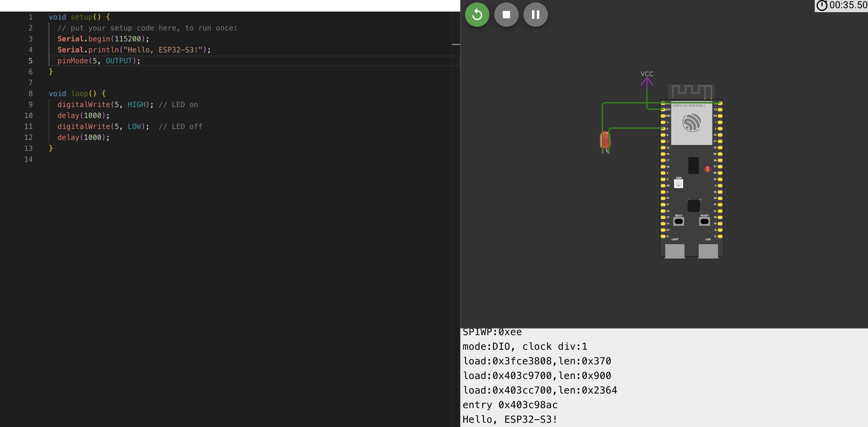The height and width of the screenshot is (427, 868).
Task: Click the editor minimap scrollbar marker
Action: tap(456, 44)
